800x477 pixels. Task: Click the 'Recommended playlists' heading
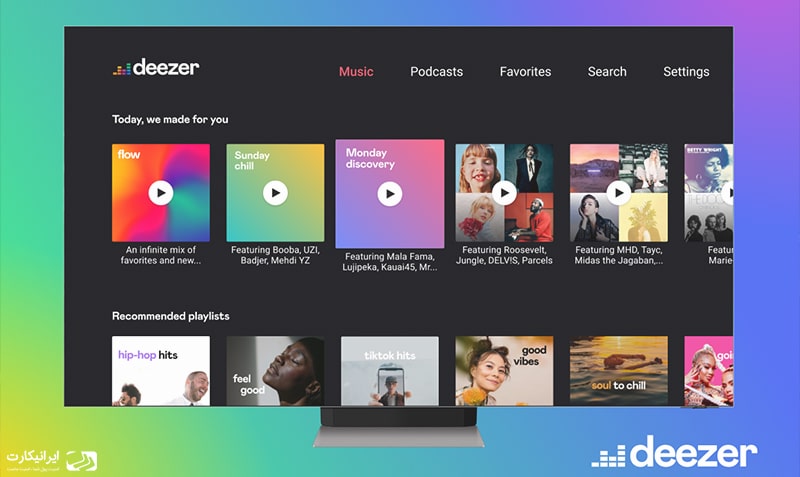pos(170,316)
